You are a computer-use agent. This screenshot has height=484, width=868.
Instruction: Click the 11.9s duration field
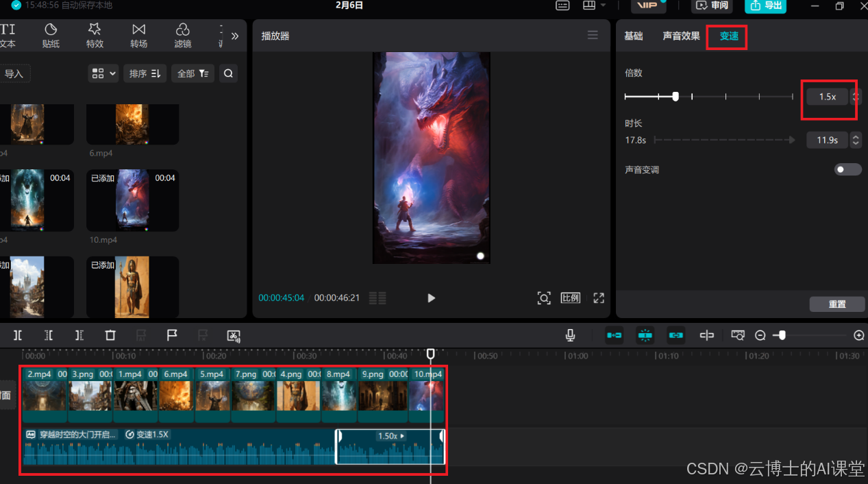click(828, 140)
